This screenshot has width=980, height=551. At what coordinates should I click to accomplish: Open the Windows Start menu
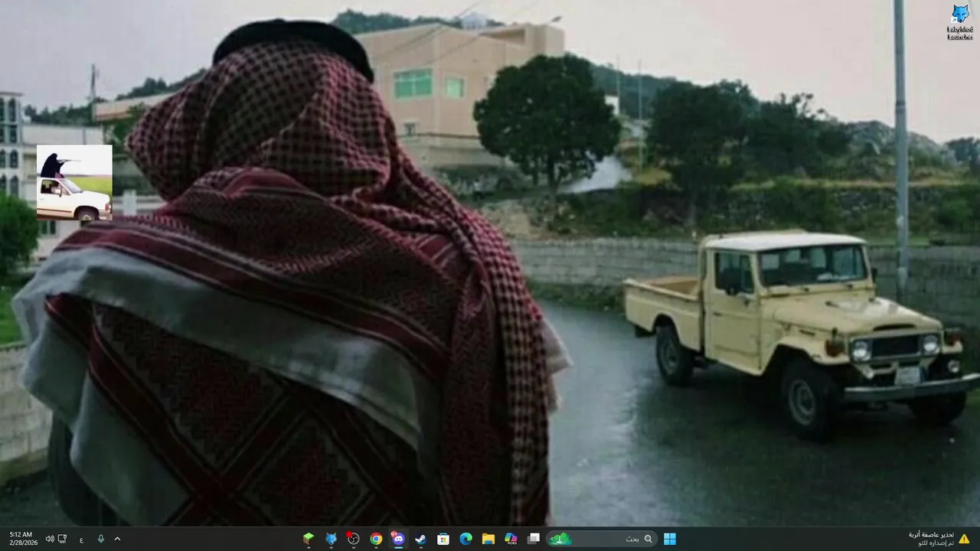pyautogui.click(x=670, y=539)
